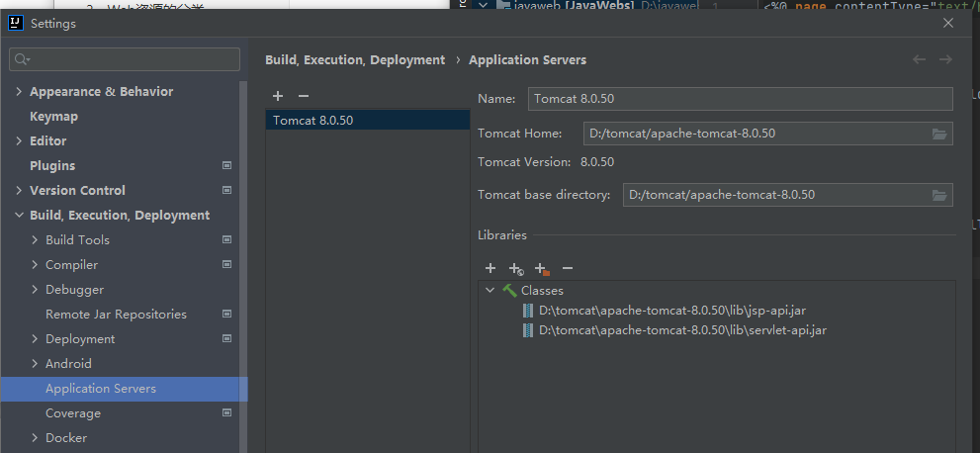Click the project-level icon beside Compiler
Screen dimensions: 980x453
click(x=226, y=264)
